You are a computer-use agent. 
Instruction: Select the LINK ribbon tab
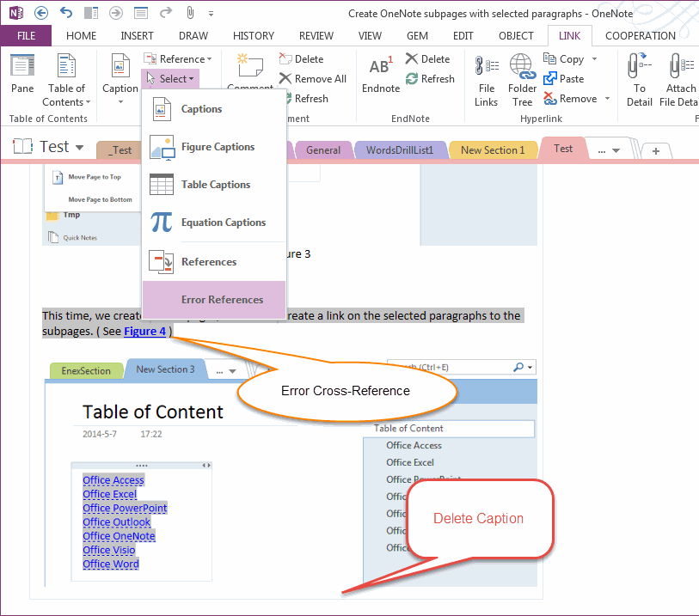(x=570, y=35)
